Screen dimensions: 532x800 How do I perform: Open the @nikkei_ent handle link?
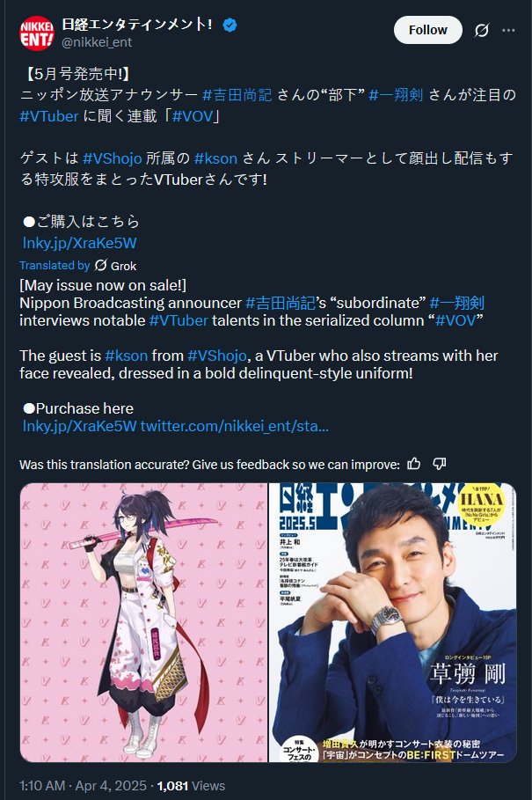[x=97, y=42]
